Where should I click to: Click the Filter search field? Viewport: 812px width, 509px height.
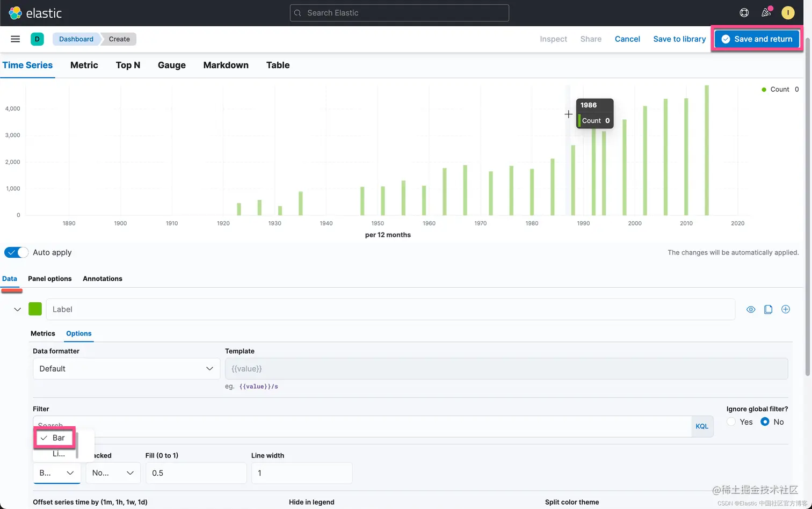click(362, 426)
